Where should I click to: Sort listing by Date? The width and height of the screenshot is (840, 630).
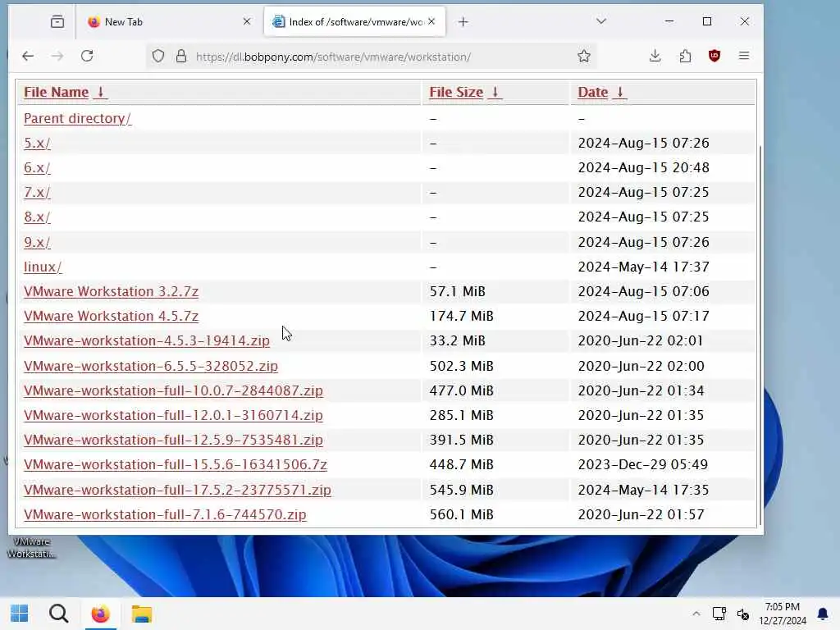click(x=593, y=92)
